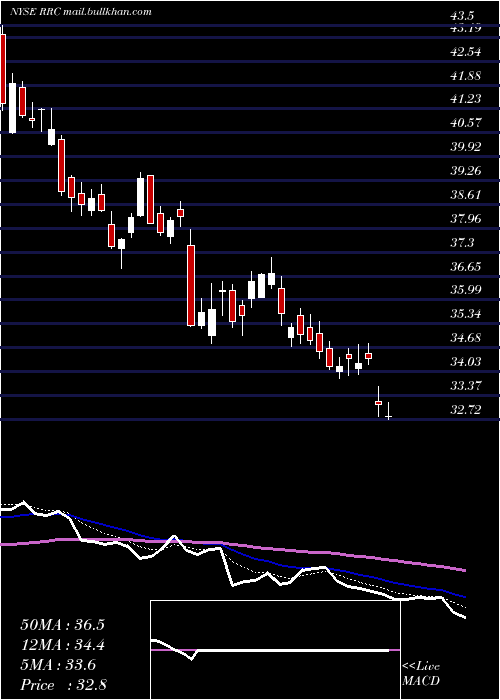Click the 40.57 price axis label
Image resolution: width=500 pixels, height=700 pixels.
coord(467,123)
